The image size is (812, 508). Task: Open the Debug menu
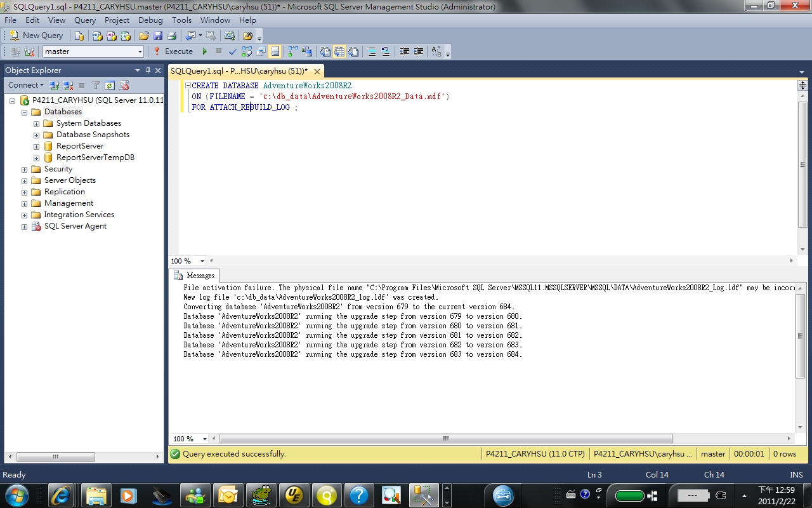click(x=151, y=20)
